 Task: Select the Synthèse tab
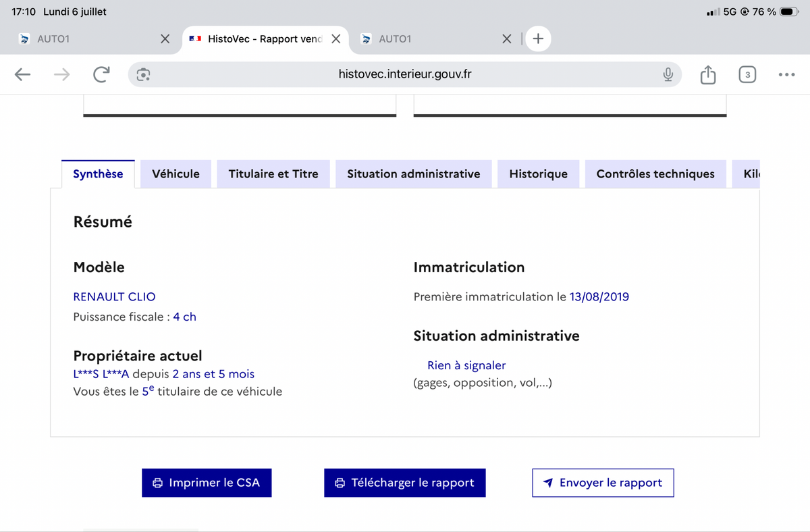[x=98, y=174]
